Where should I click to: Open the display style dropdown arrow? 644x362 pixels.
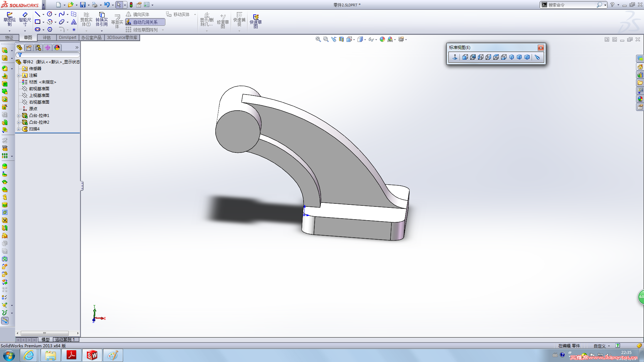click(x=365, y=40)
